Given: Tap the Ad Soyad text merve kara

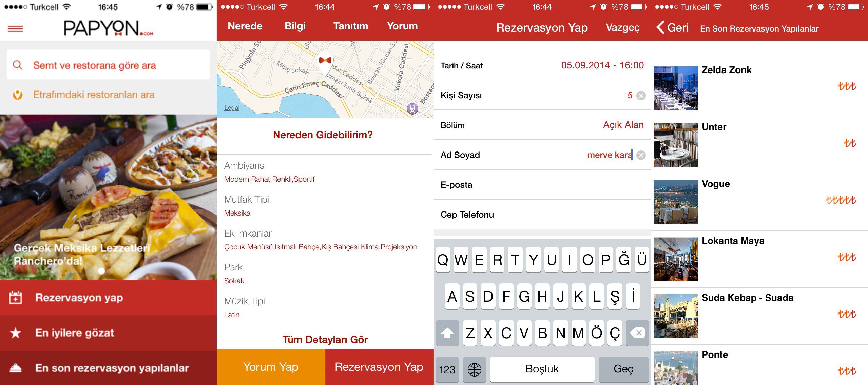Looking at the screenshot, I should (610, 155).
